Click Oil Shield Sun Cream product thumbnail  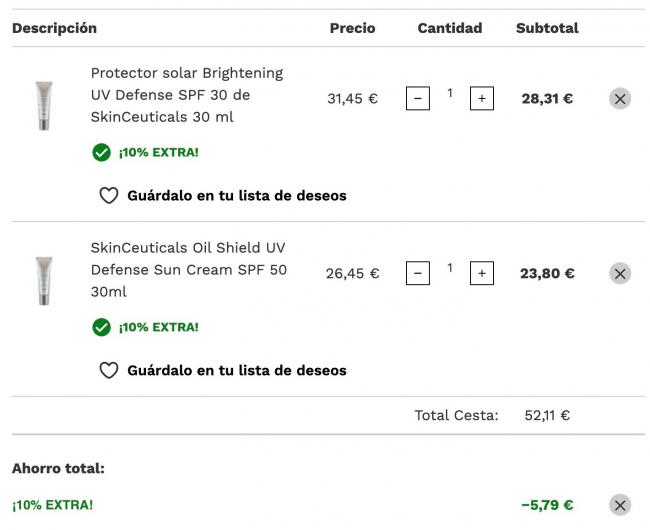(44, 281)
